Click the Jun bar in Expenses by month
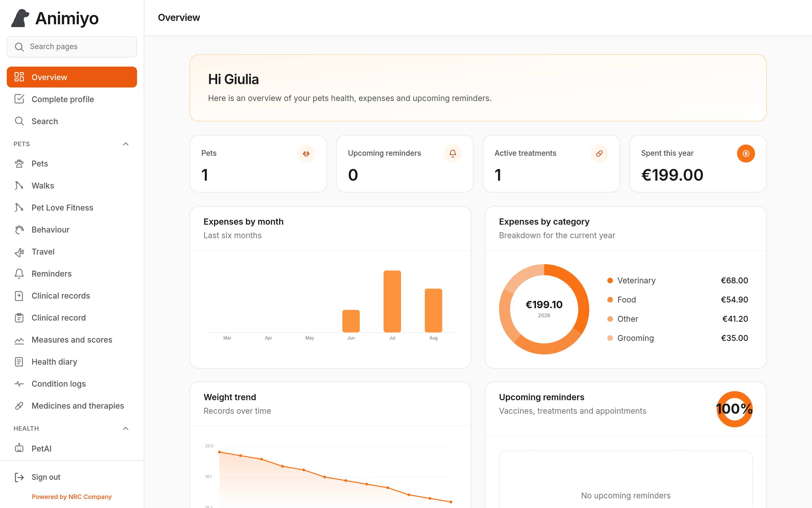 (351, 321)
